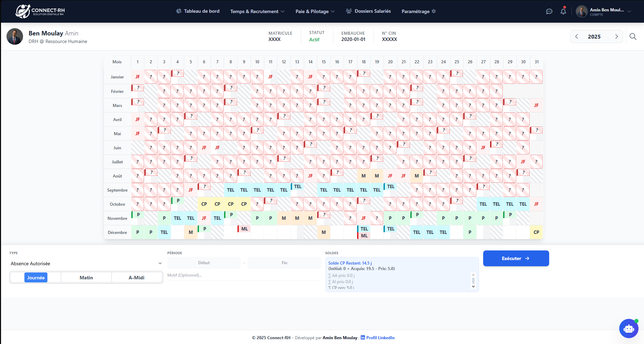Viewport: 644px width, 344px height.
Task: Click the next year arrow beside 2025
Action: pyautogui.click(x=617, y=36)
